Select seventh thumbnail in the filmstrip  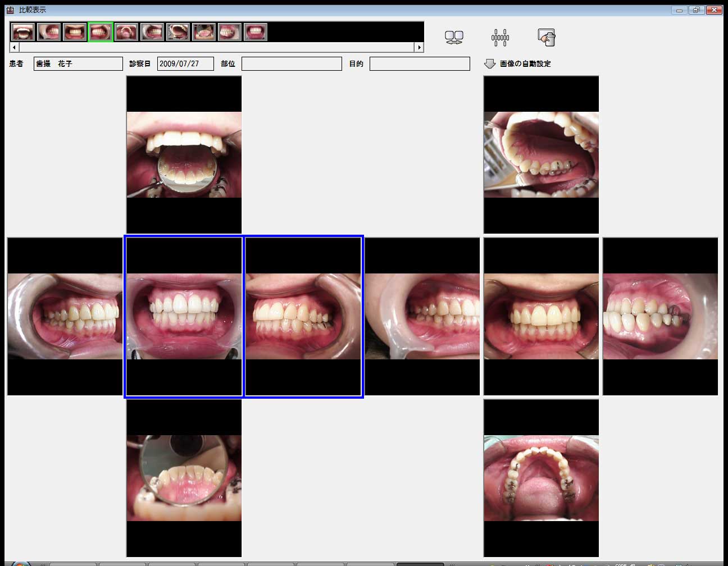pyautogui.click(x=178, y=32)
